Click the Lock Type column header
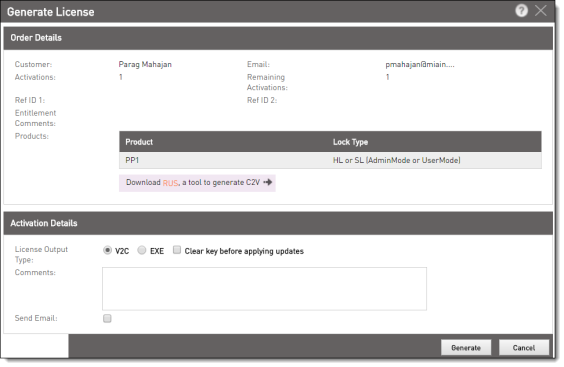The height and width of the screenshot is (367, 564). (x=350, y=142)
